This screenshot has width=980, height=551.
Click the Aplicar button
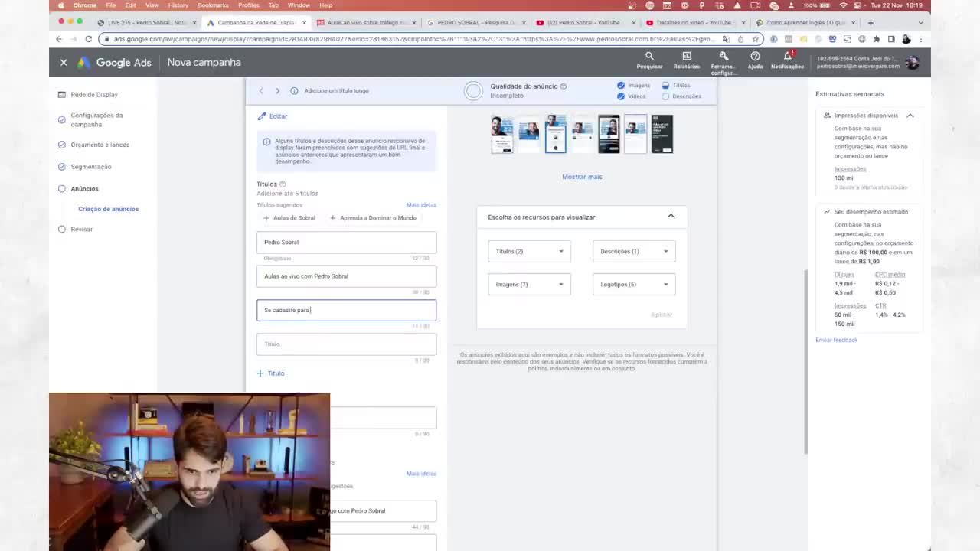tap(661, 315)
